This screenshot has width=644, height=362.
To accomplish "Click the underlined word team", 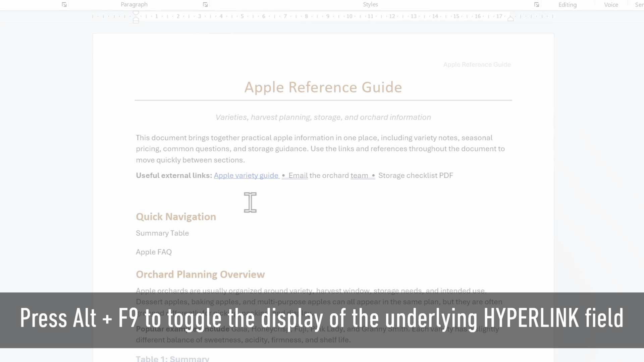I will coord(359,176).
